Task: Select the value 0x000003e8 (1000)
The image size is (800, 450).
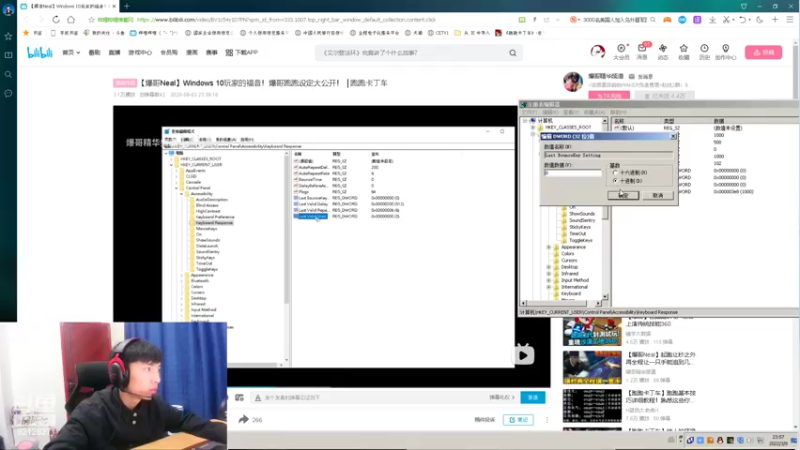Action: 734,192
